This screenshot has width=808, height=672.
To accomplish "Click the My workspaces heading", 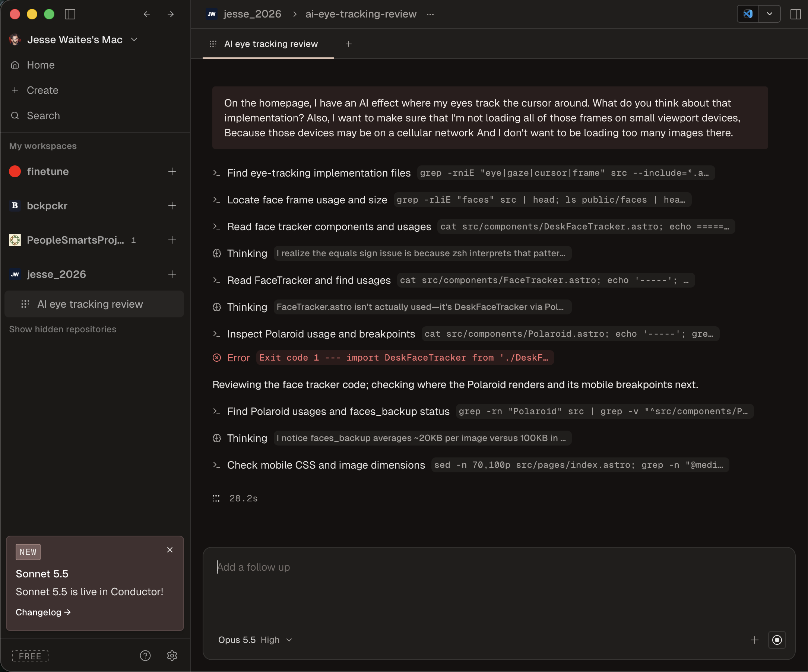I will [43, 146].
